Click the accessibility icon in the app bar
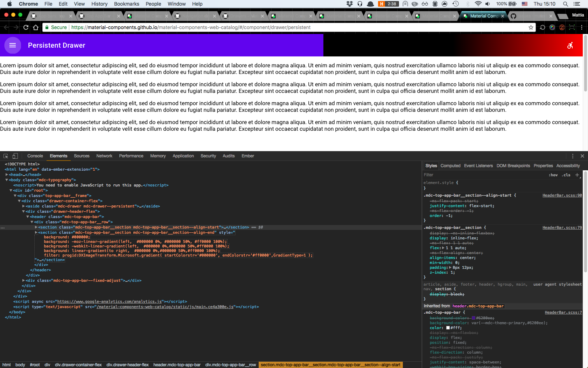Screen dimensions: 588x368 (570, 45)
